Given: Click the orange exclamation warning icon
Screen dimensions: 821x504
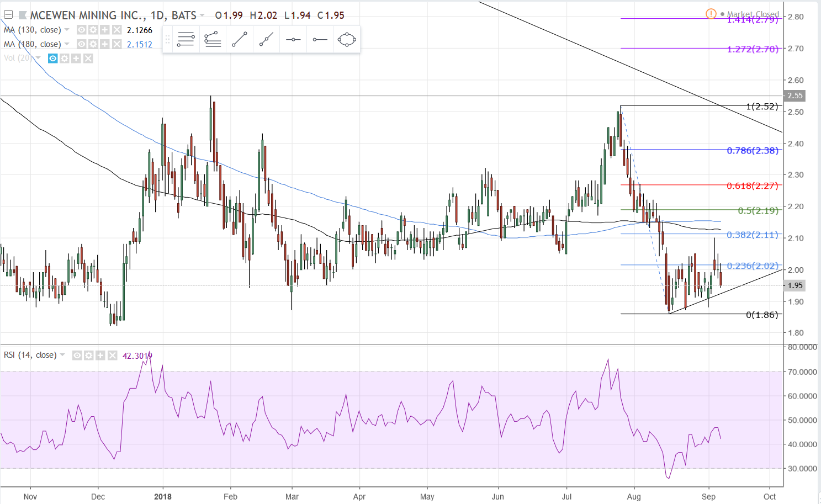Looking at the screenshot, I should click(711, 14).
